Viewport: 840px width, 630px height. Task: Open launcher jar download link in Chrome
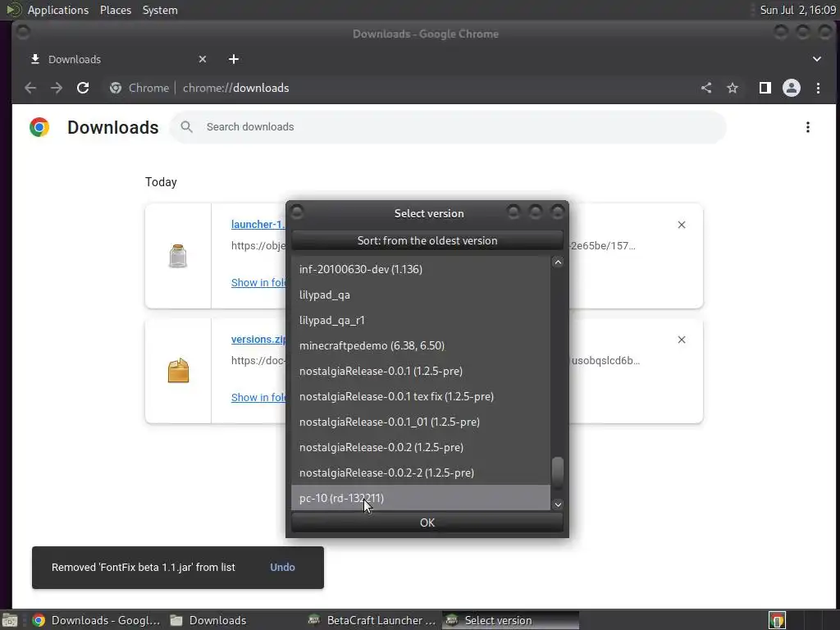point(258,225)
